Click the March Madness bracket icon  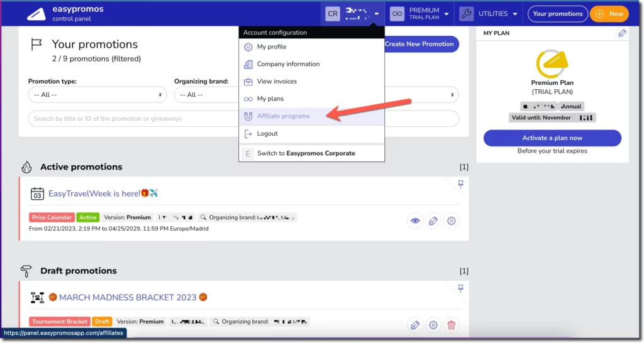37,298
